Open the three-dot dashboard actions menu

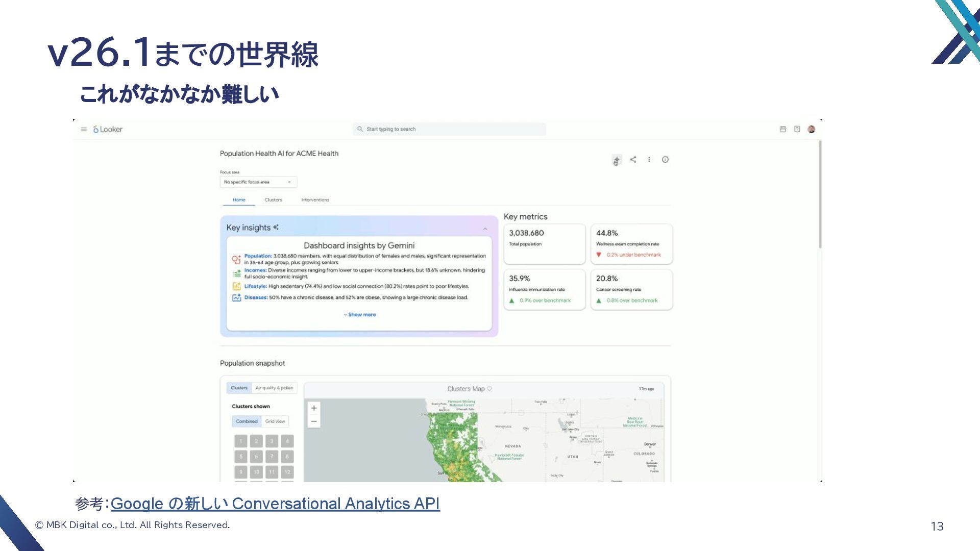coord(649,160)
